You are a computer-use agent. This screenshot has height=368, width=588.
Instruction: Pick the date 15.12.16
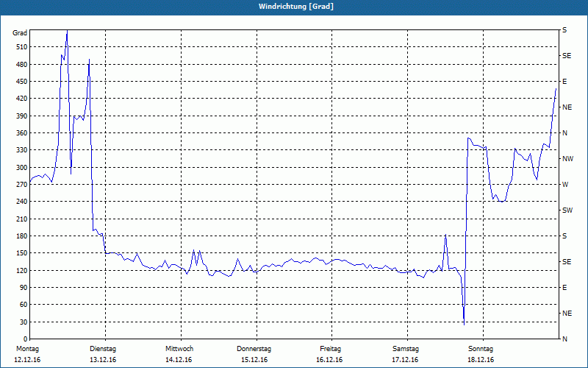coord(254,360)
